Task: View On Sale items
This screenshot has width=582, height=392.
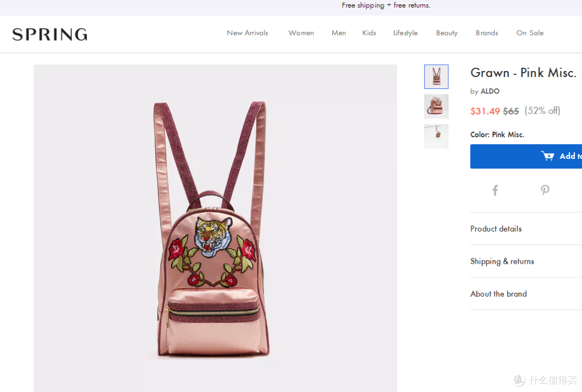Action: 530,33
